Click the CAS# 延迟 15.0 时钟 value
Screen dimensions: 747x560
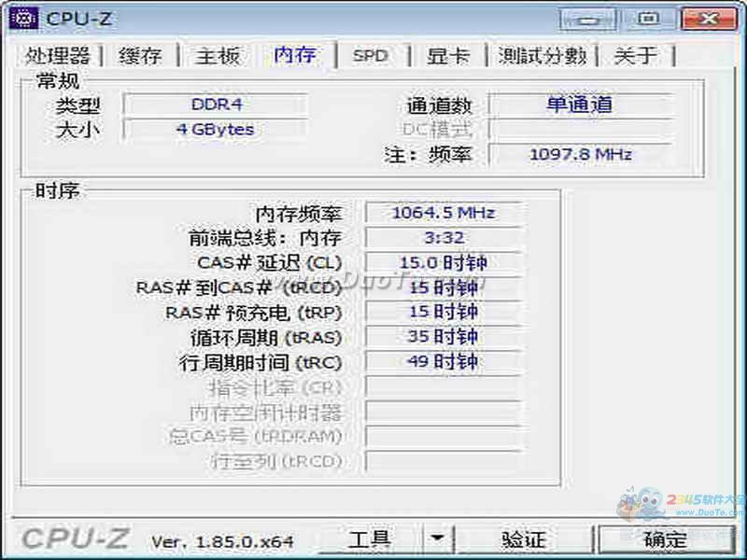click(443, 263)
